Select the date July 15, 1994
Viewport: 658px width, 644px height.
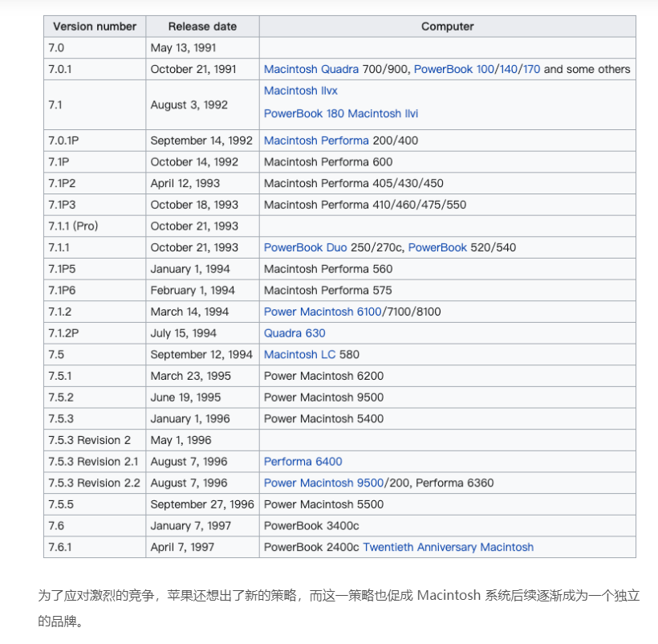pyautogui.click(x=184, y=333)
